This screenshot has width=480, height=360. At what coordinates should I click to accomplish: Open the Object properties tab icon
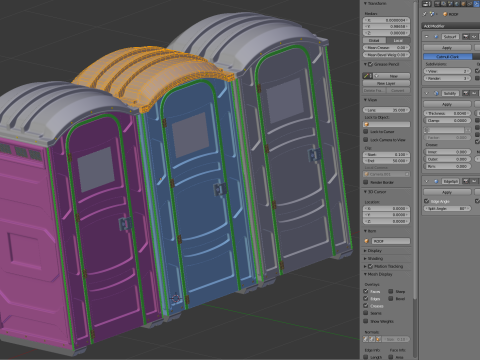coord(463,4)
